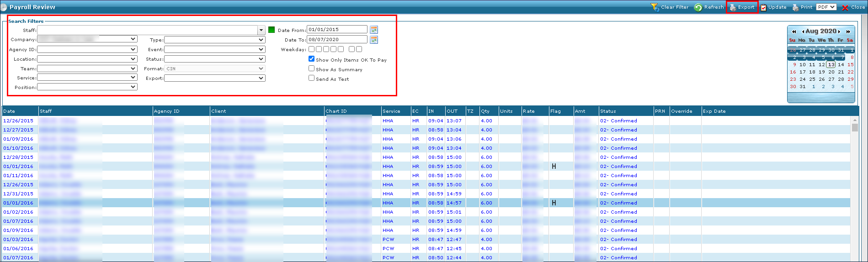Click the green square next to Staff
The width and height of the screenshot is (868, 262).
click(x=272, y=30)
